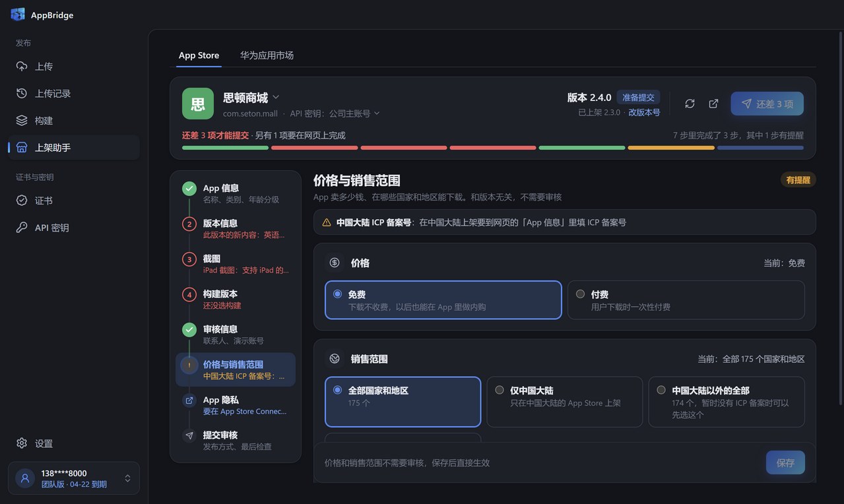Click the green check icon for 审核信息
The width and height of the screenshot is (844, 504).
[x=189, y=329]
